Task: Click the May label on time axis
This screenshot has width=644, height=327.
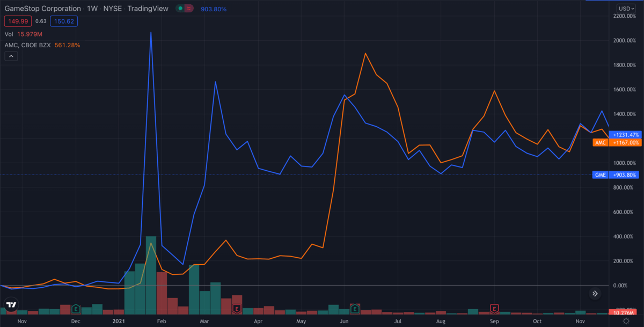Action: [x=301, y=321]
